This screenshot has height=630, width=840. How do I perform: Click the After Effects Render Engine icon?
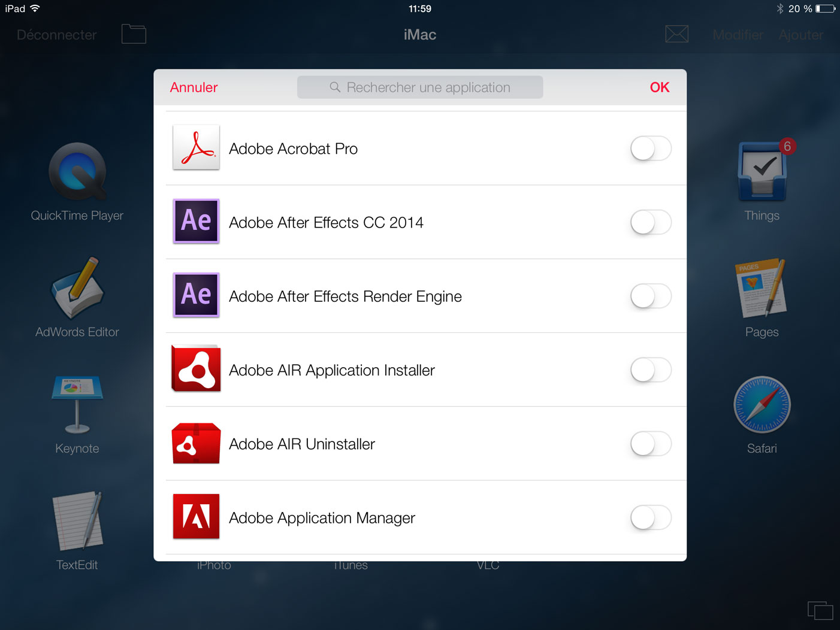tap(196, 295)
